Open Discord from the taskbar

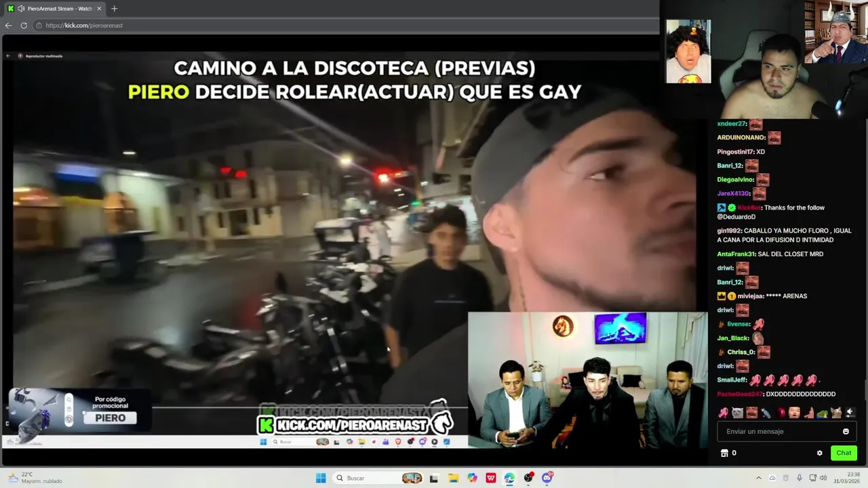click(547, 478)
